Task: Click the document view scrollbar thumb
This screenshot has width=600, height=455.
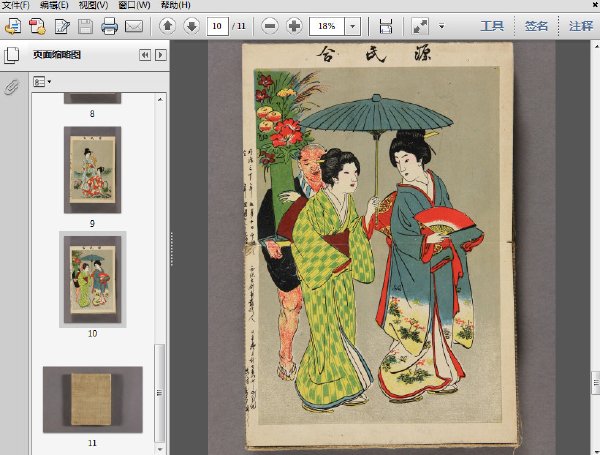Action: point(596,383)
